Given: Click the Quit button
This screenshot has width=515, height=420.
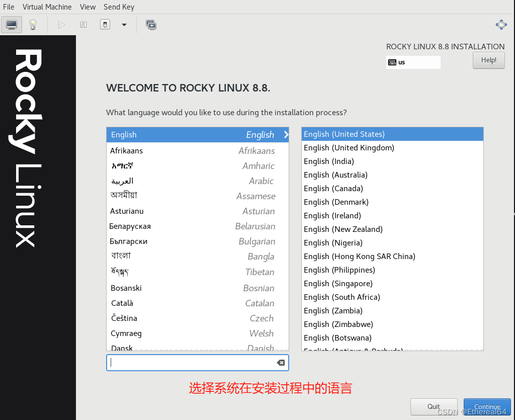Looking at the screenshot, I should 434,406.
